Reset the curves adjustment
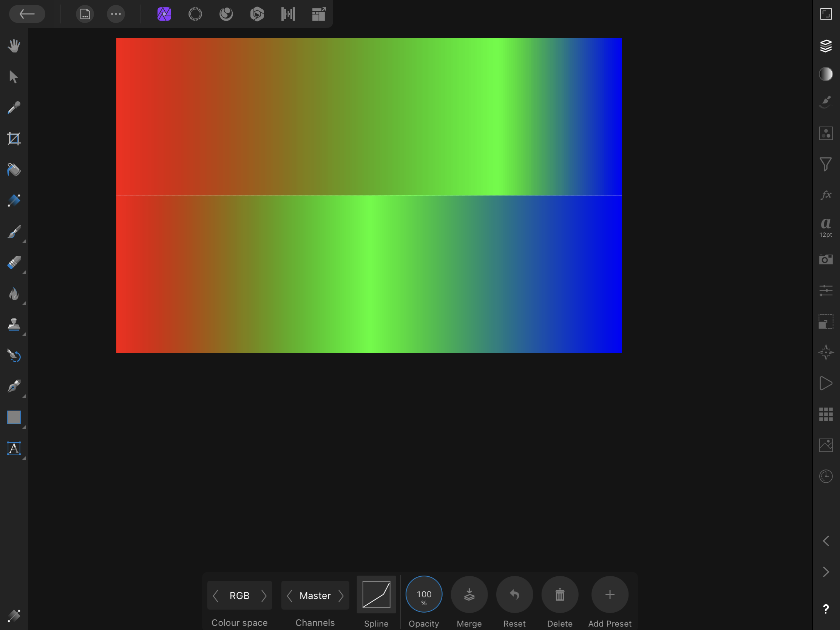Viewport: 840px width, 630px height. click(x=514, y=594)
